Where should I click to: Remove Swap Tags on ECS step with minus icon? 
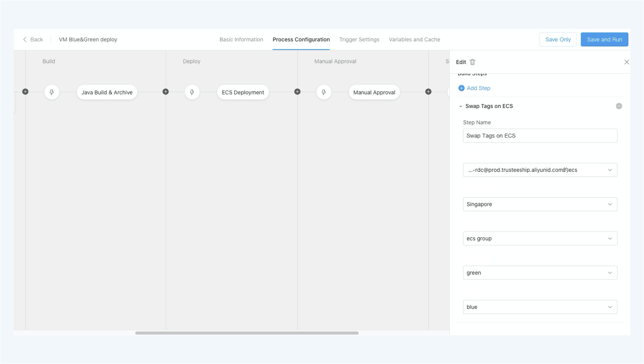(619, 106)
